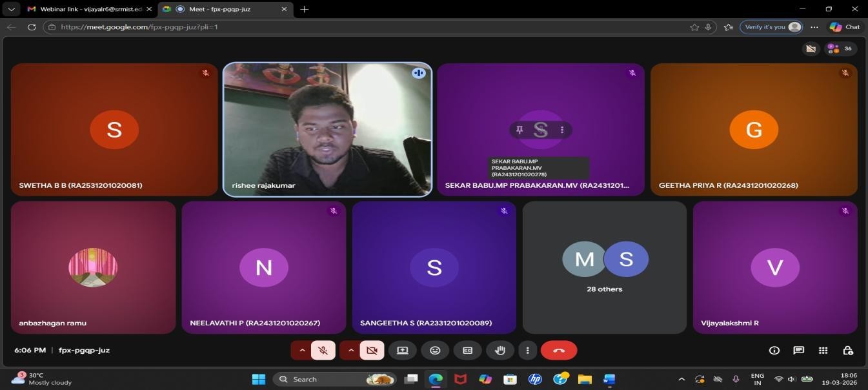
Task: Toggle the muted microphone button
Action: pyautogui.click(x=323, y=350)
